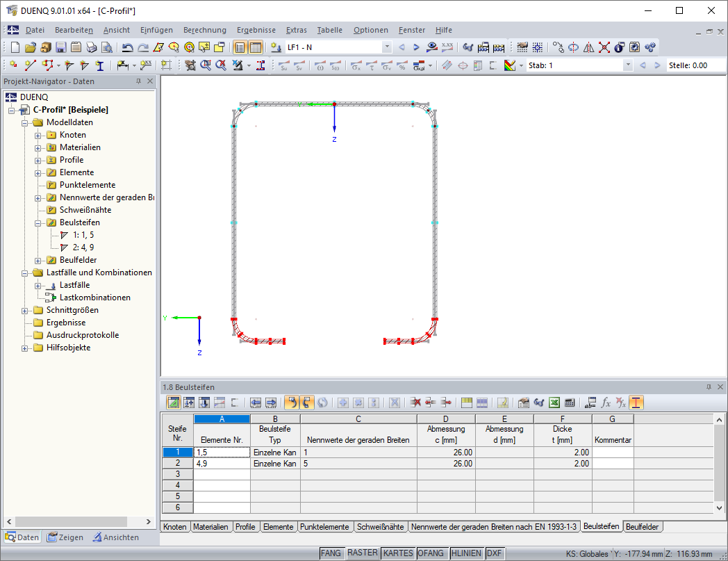Toggle HLINIEN guidelines in status bar

click(x=466, y=553)
